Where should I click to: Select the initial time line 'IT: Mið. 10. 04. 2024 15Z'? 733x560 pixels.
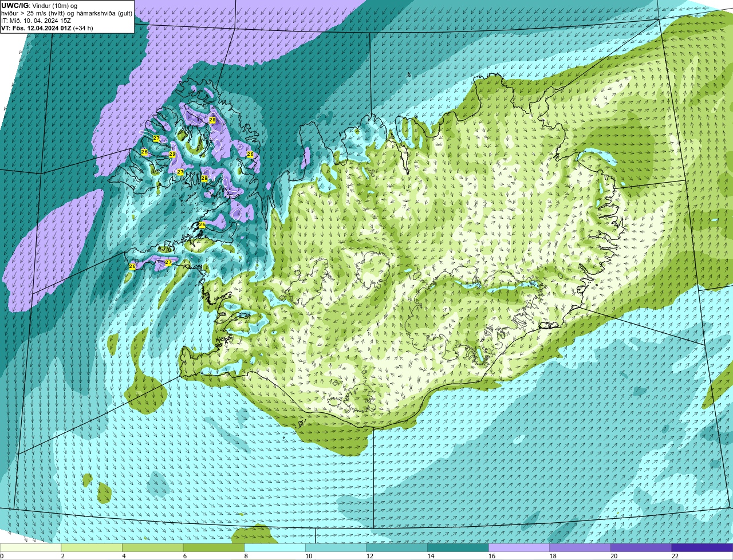[36, 20]
